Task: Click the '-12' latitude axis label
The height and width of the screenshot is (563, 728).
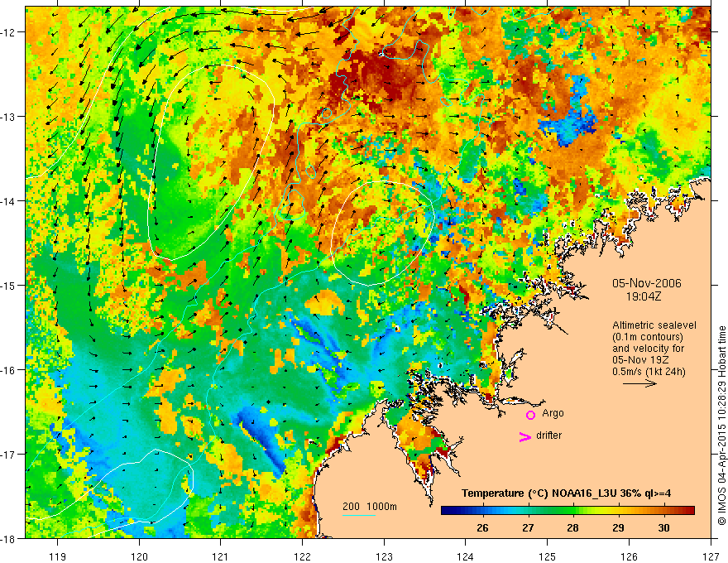Action: pyautogui.click(x=9, y=32)
